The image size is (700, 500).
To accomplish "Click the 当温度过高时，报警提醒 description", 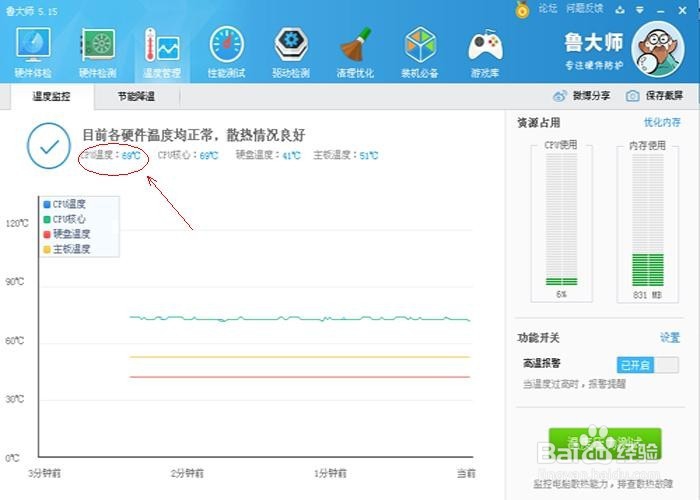I will (574, 384).
